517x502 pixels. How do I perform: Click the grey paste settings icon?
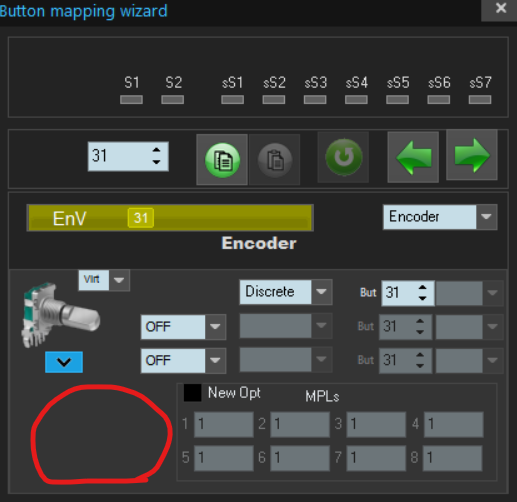point(275,160)
